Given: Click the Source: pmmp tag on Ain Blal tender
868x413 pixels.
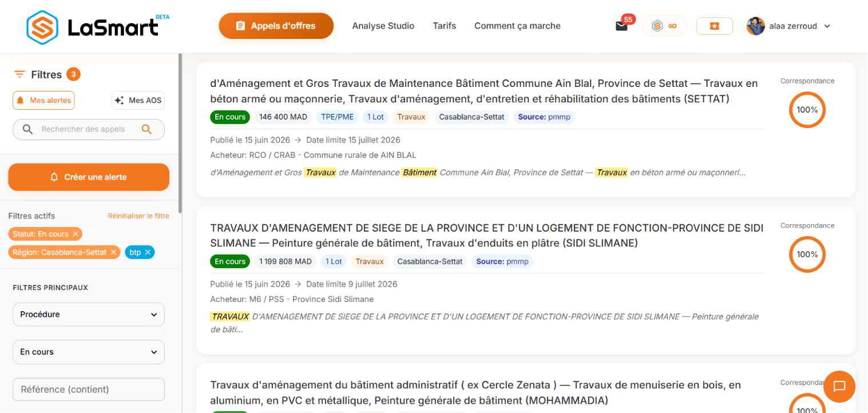Looking at the screenshot, I should [544, 117].
